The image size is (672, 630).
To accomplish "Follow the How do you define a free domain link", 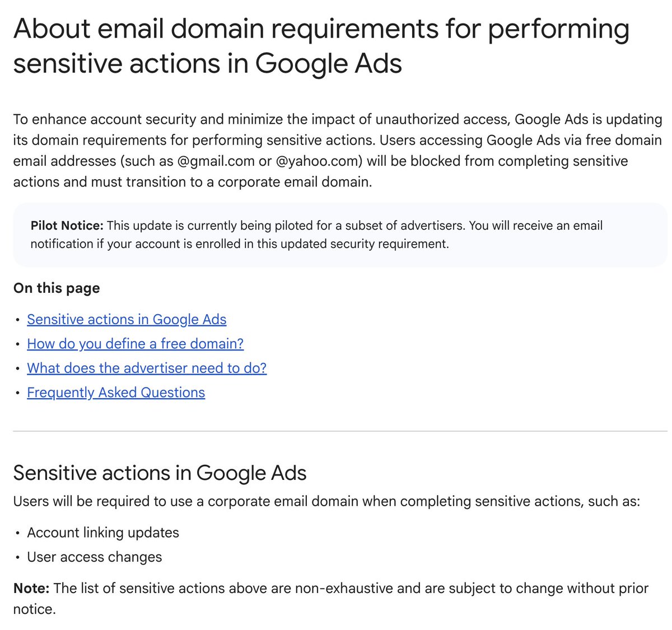I will [136, 344].
